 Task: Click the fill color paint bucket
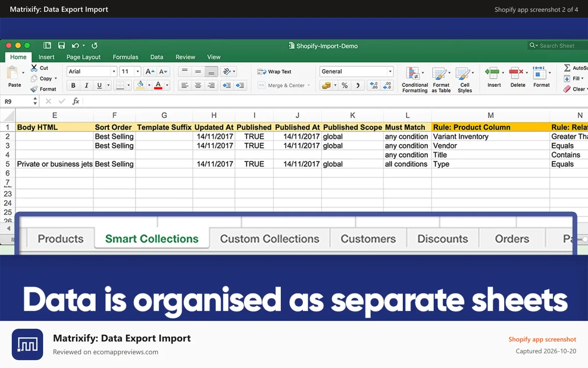pos(140,85)
